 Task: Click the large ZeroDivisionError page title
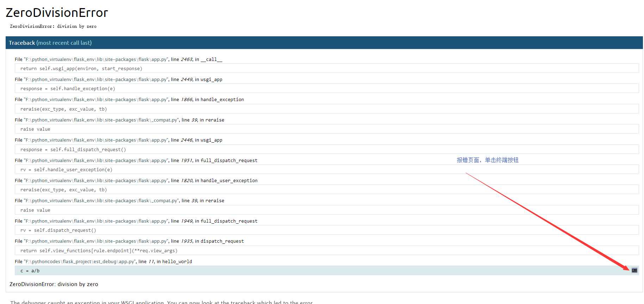point(57,13)
